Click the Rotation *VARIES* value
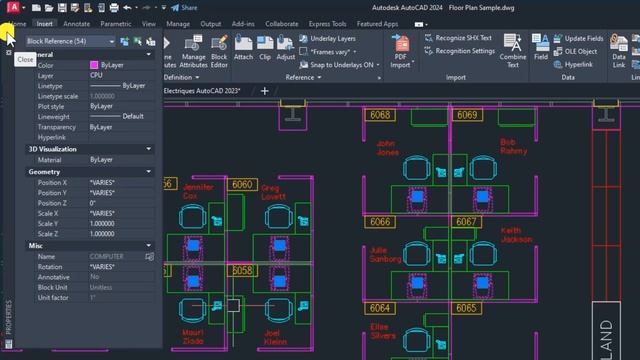This screenshot has width=640, height=360. point(102,267)
